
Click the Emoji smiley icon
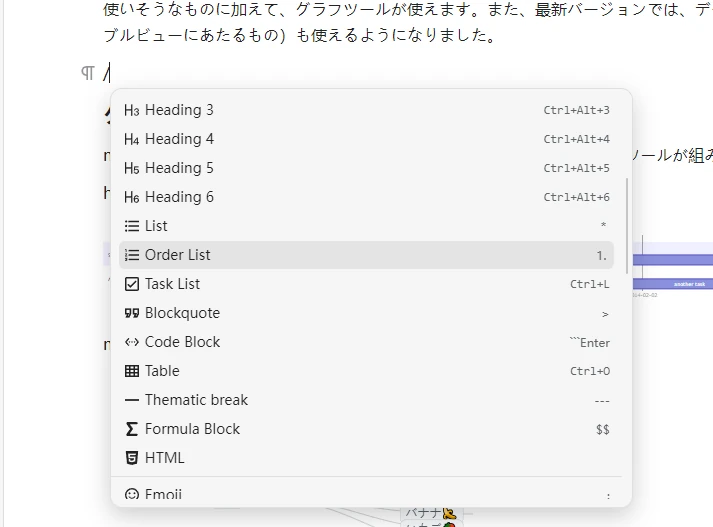pos(132,494)
